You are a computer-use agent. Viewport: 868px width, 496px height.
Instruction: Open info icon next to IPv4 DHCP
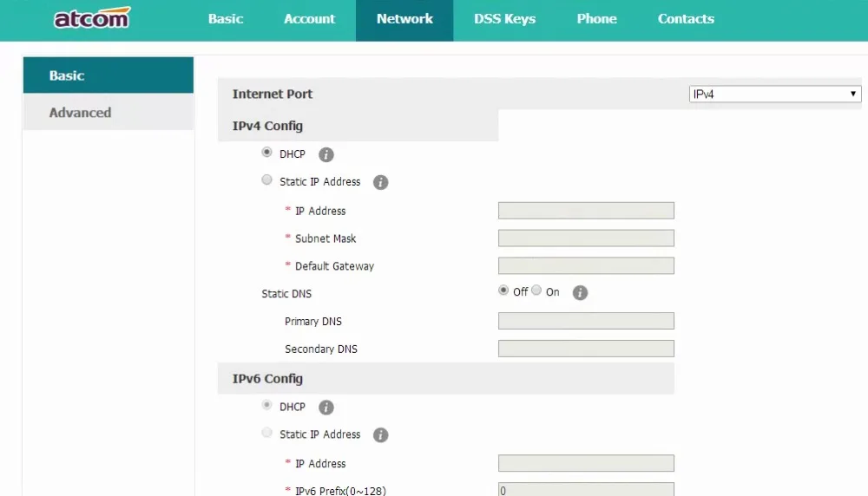[x=326, y=155]
